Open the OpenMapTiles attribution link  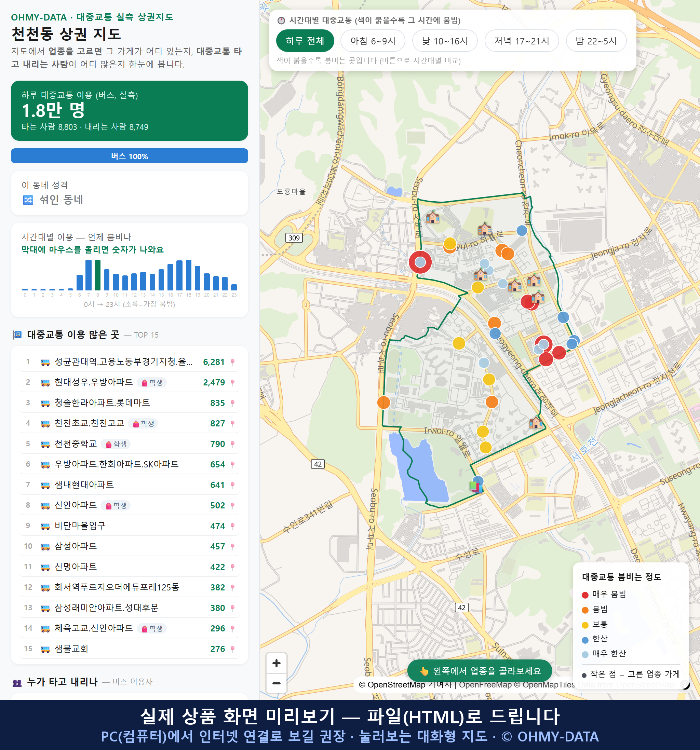click(x=544, y=685)
